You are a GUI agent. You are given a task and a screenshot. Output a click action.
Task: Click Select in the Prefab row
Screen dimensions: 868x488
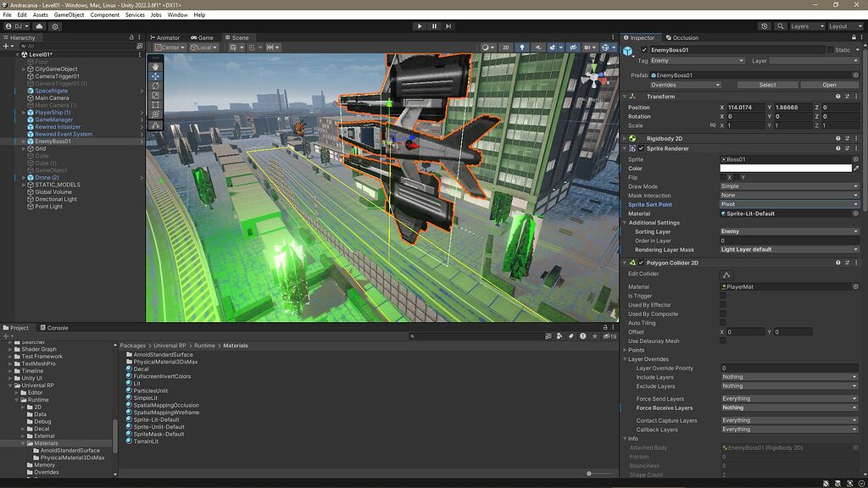pyautogui.click(x=767, y=85)
